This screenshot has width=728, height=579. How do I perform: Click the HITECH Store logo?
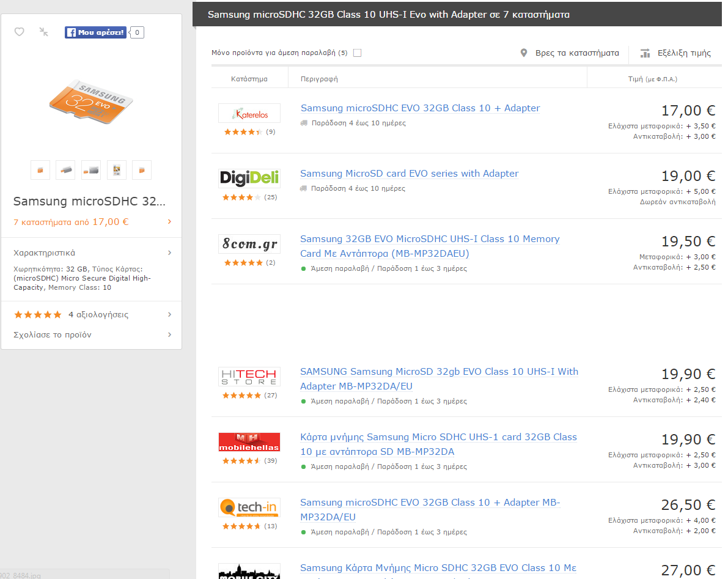coord(249,377)
